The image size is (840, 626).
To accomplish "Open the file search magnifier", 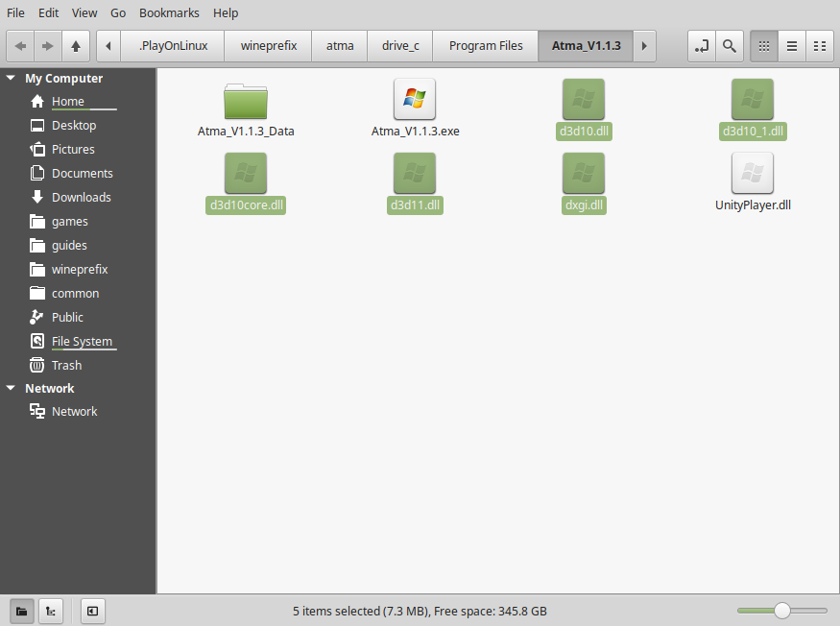I will (729, 46).
